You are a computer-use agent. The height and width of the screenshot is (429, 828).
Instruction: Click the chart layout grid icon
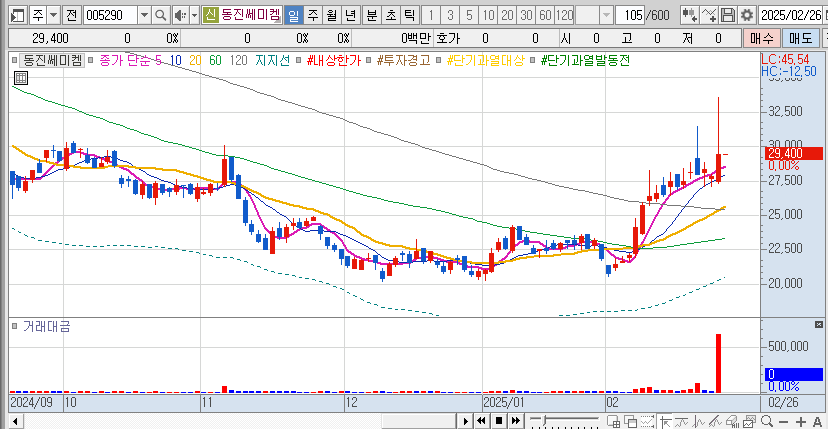point(614,421)
